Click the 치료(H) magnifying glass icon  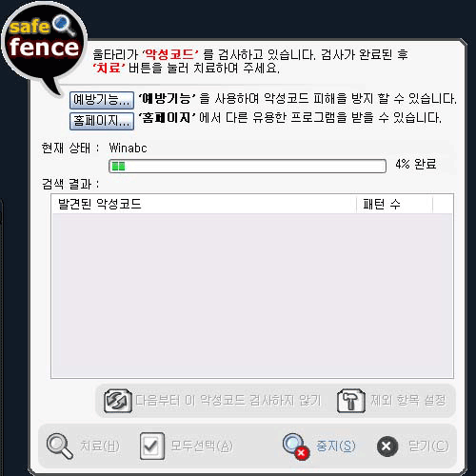click(x=59, y=446)
